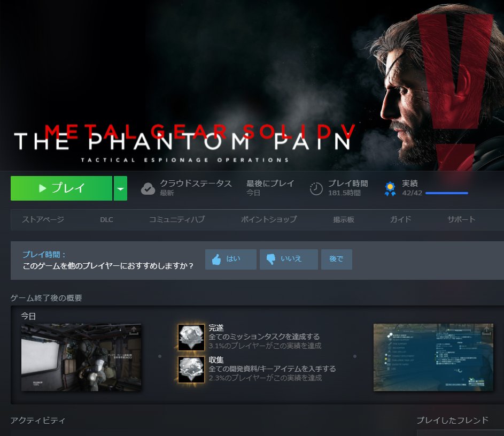Viewport: 504px width, 436px height.
Task: Open the DLC tab
Action: coord(106,219)
